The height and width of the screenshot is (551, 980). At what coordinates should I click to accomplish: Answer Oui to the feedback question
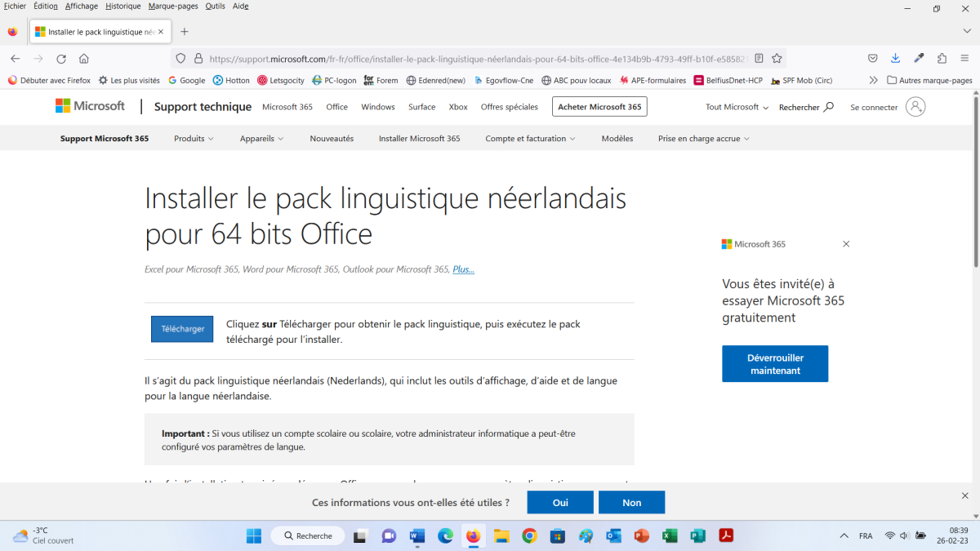pyautogui.click(x=560, y=503)
